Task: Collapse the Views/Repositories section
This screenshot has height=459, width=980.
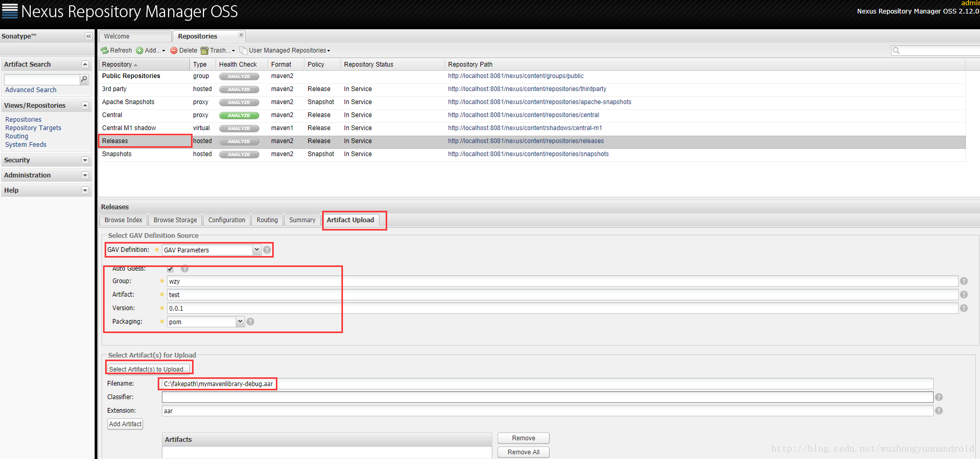Action: pos(85,105)
